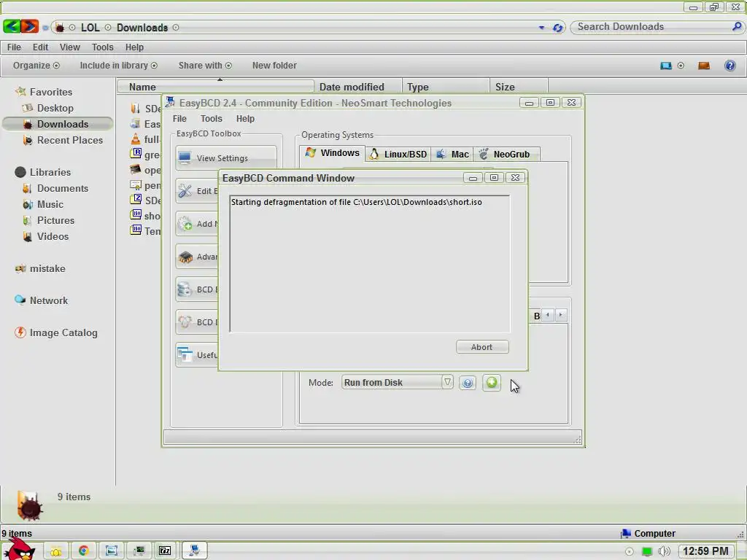Click the green Back navigation arrow
This screenshot has height=560, width=747.
coord(12,26)
